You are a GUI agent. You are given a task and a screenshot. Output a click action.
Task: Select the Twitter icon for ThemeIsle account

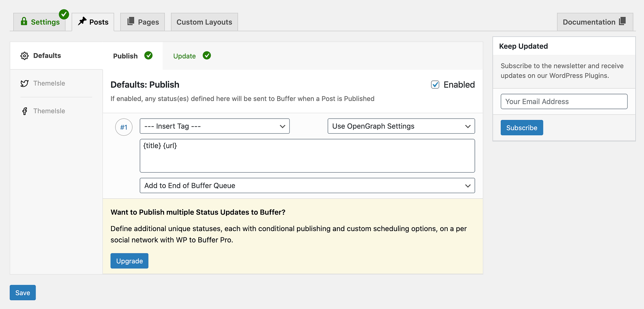(24, 83)
